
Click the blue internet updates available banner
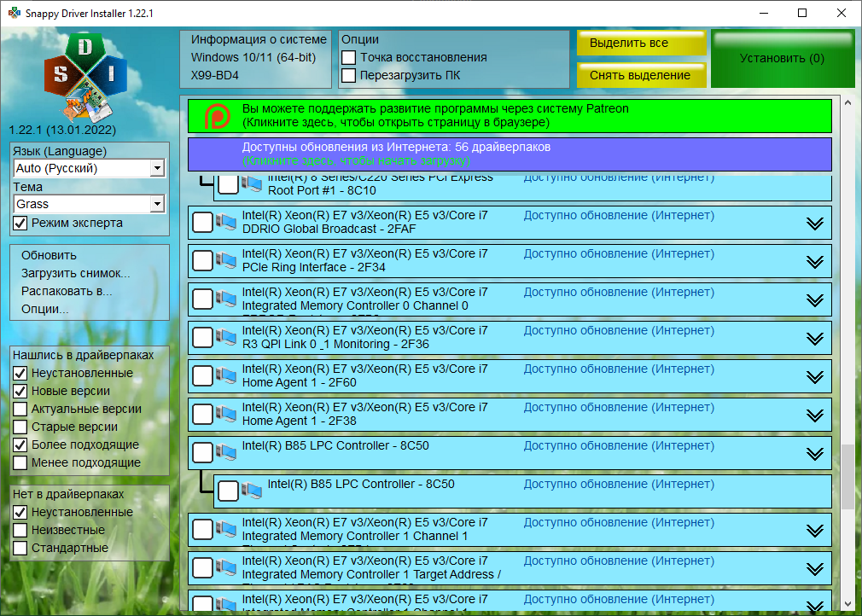click(509, 154)
